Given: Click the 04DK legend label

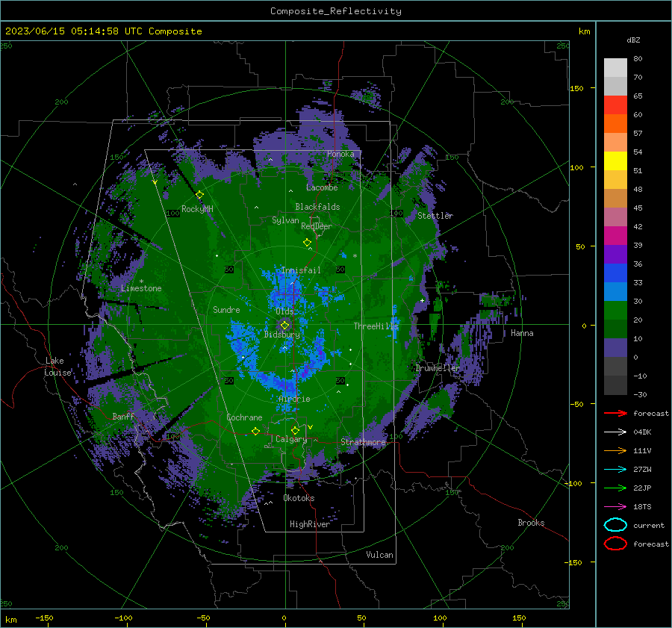Looking at the screenshot, I should click(642, 432).
